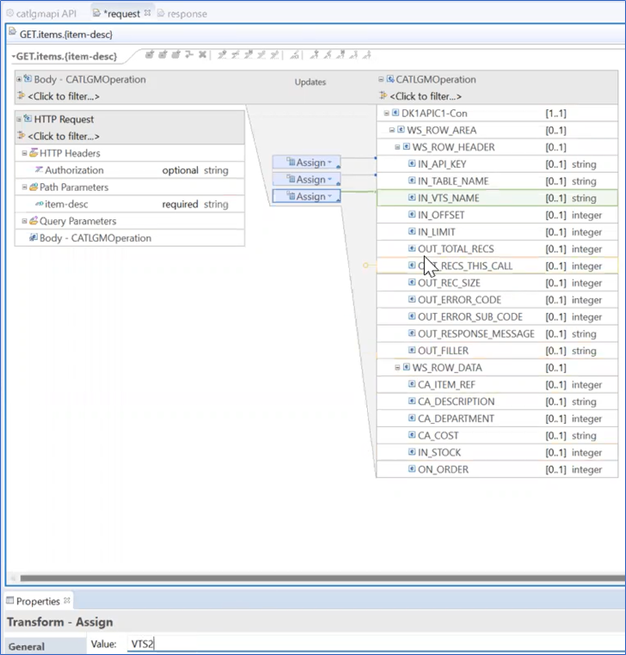The height and width of the screenshot is (655, 626).
Task: Click the ON_ORDER element icon
Action: point(412,469)
